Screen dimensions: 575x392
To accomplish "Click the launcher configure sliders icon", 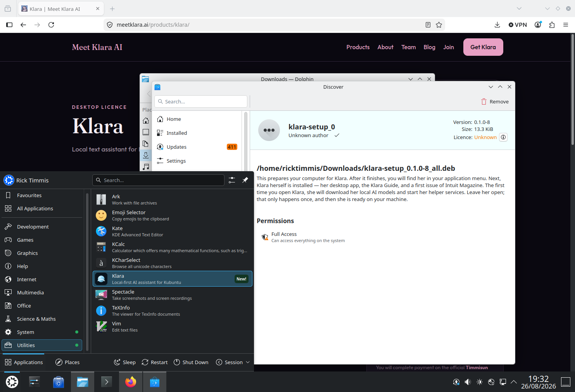I will coord(232,180).
